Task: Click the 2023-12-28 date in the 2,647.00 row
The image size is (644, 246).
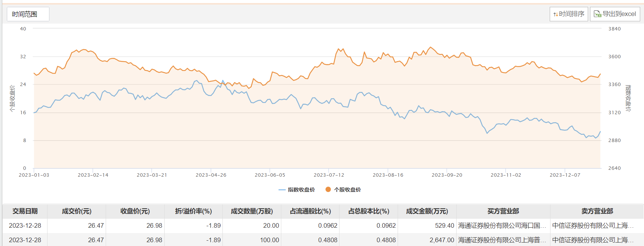Action: 25,240
